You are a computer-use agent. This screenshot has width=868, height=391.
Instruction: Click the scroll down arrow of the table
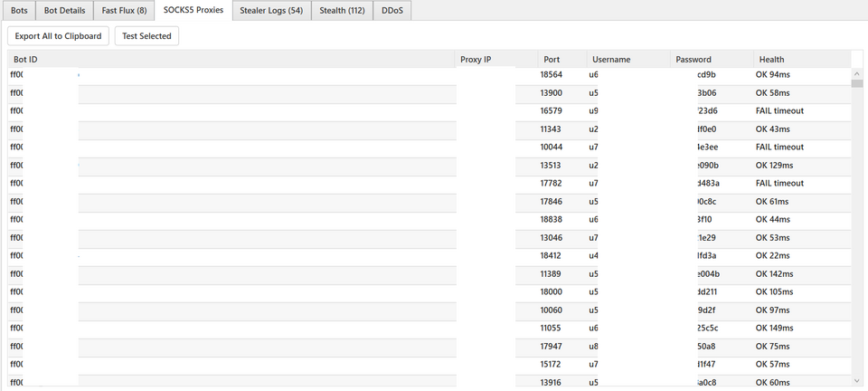tap(857, 381)
